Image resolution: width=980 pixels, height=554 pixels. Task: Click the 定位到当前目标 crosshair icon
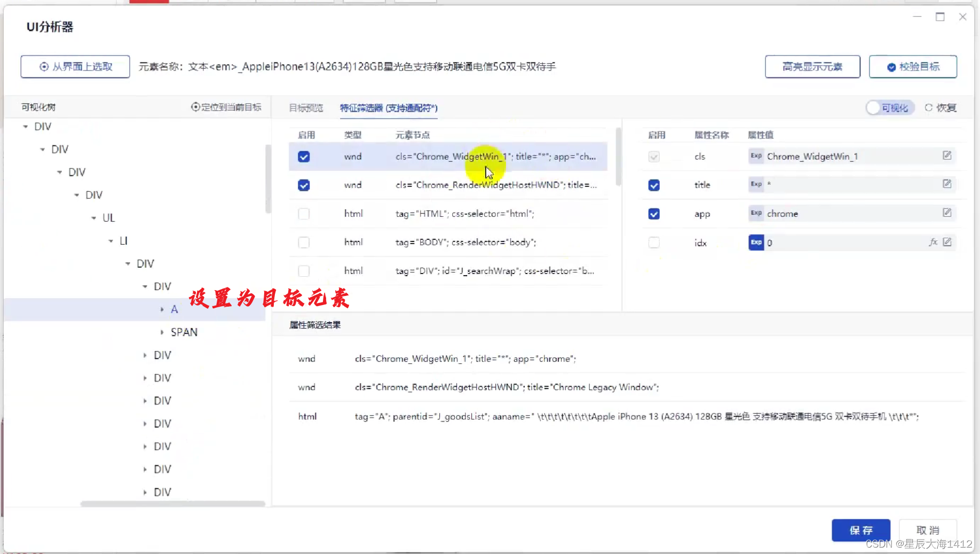tap(195, 107)
